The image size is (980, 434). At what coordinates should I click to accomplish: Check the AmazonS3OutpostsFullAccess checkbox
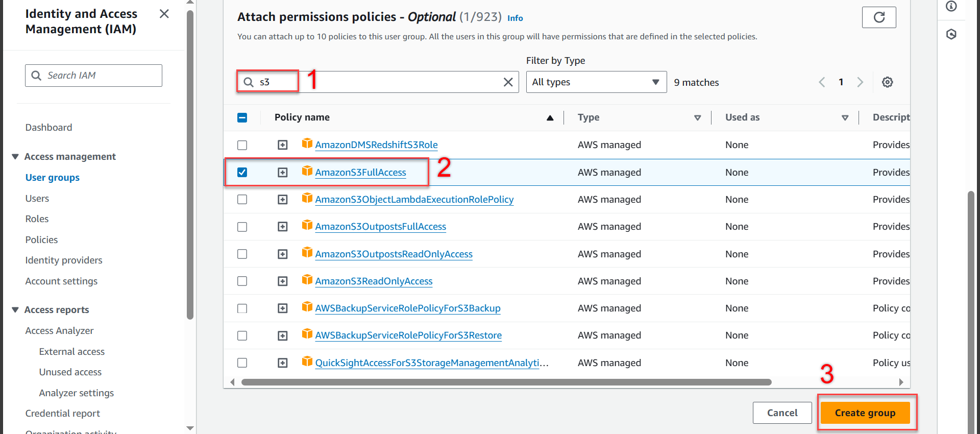click(x=242, y=227)
